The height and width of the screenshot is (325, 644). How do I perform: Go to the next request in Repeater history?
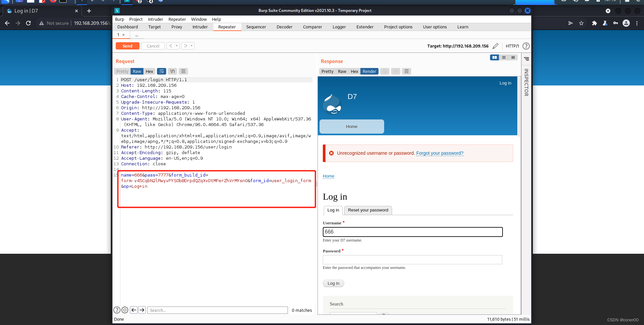(185, 46)
